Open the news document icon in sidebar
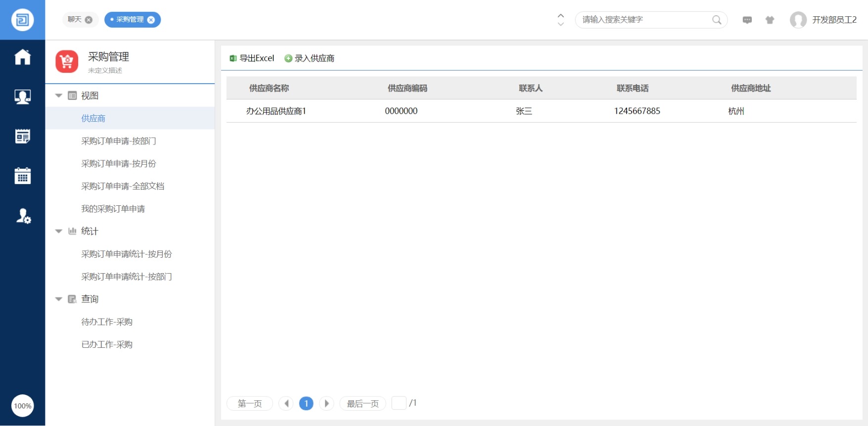 (x=22, y=136)
